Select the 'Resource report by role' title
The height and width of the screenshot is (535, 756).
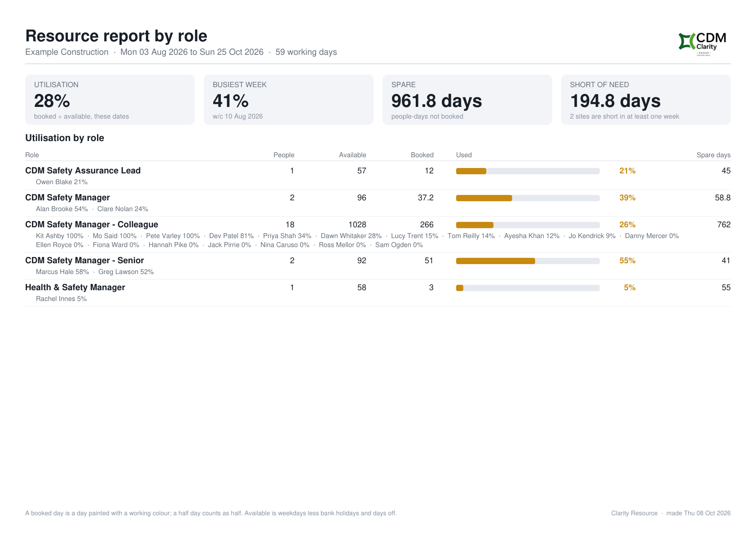[116, 36]
